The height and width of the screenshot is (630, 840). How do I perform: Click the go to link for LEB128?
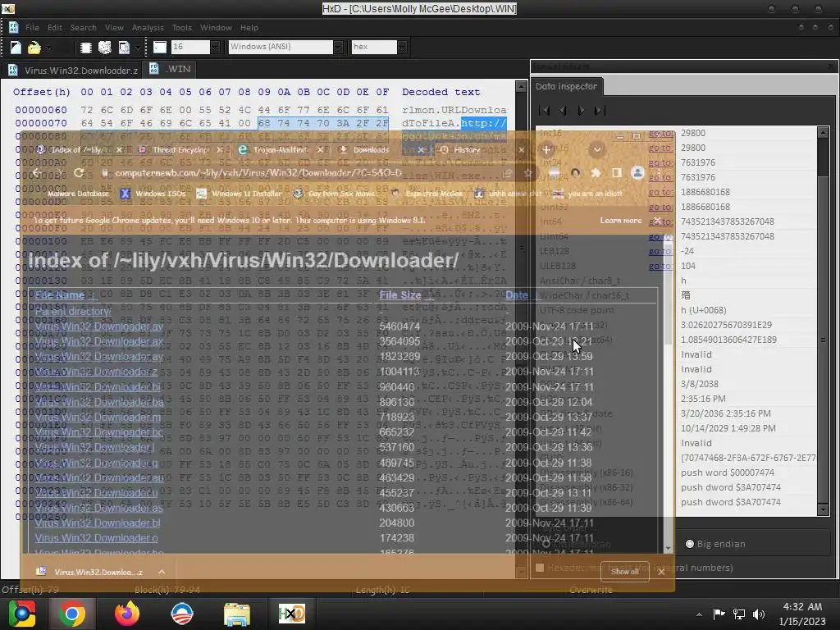click(x=660, y=251)
